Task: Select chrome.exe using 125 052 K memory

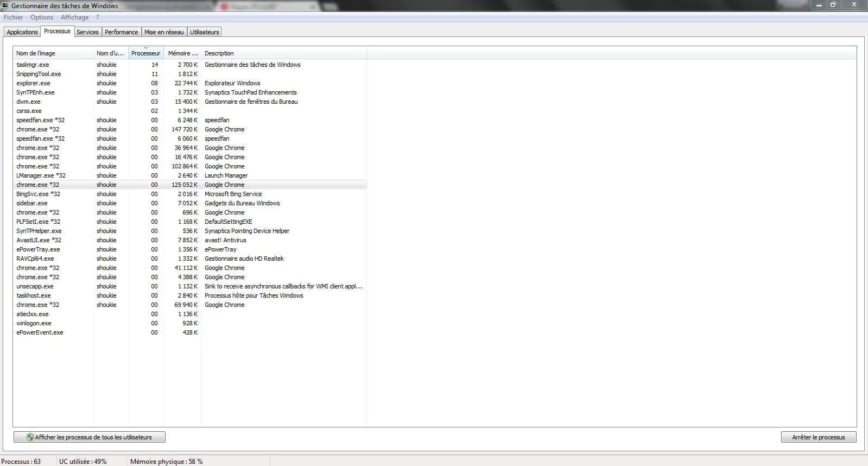Action: pos(190,185)
